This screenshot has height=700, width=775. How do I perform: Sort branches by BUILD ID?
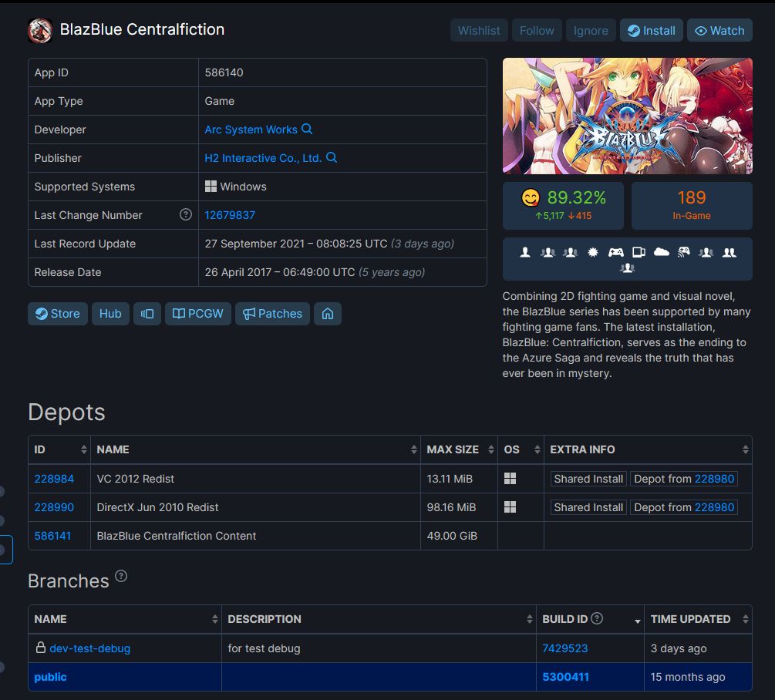pos(590,619)
